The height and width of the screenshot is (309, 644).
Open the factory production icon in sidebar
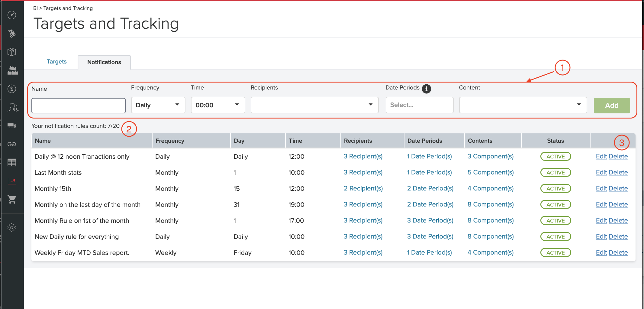12,70
